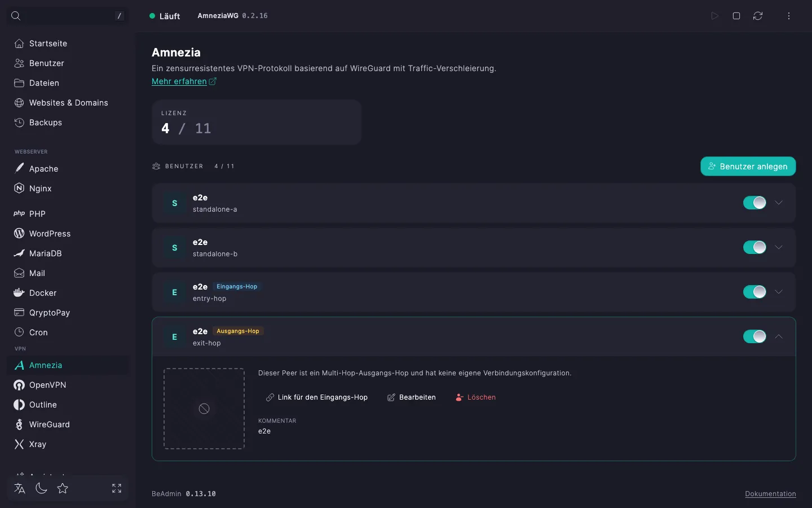
Task: Collapse the exit-hop user row
Action: 779,336
